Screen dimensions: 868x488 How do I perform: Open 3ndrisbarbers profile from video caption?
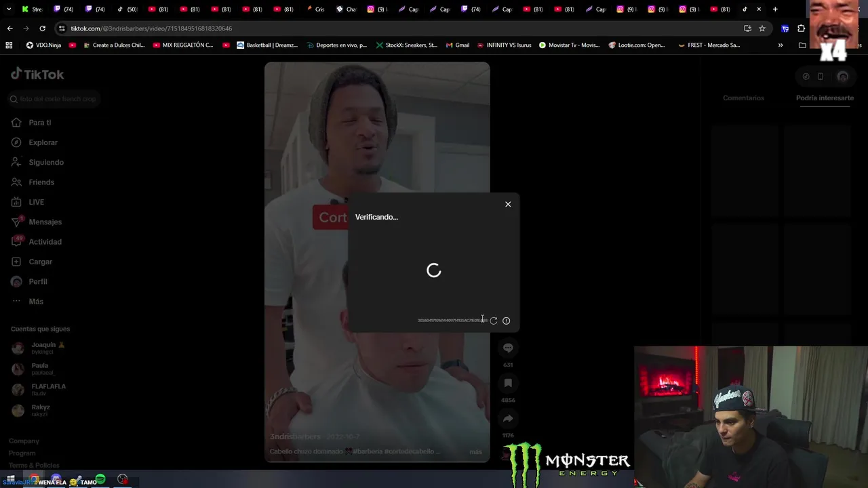tap(295, 436)
